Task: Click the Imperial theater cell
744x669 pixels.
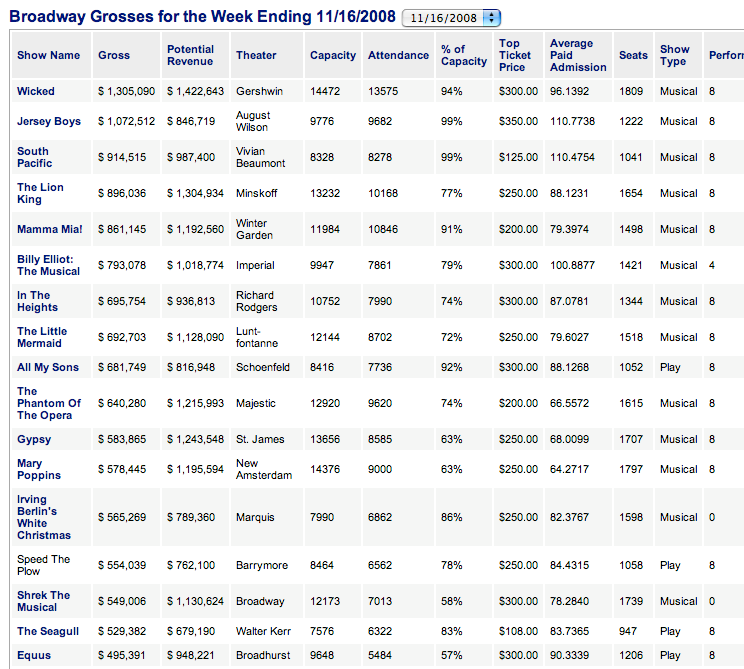Action: (255, 265)
